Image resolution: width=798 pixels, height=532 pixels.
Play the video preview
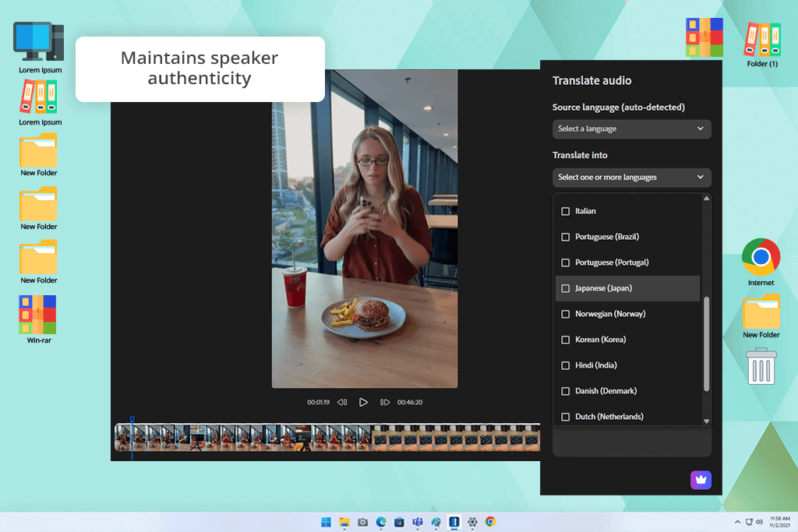(x=363, y=402)
